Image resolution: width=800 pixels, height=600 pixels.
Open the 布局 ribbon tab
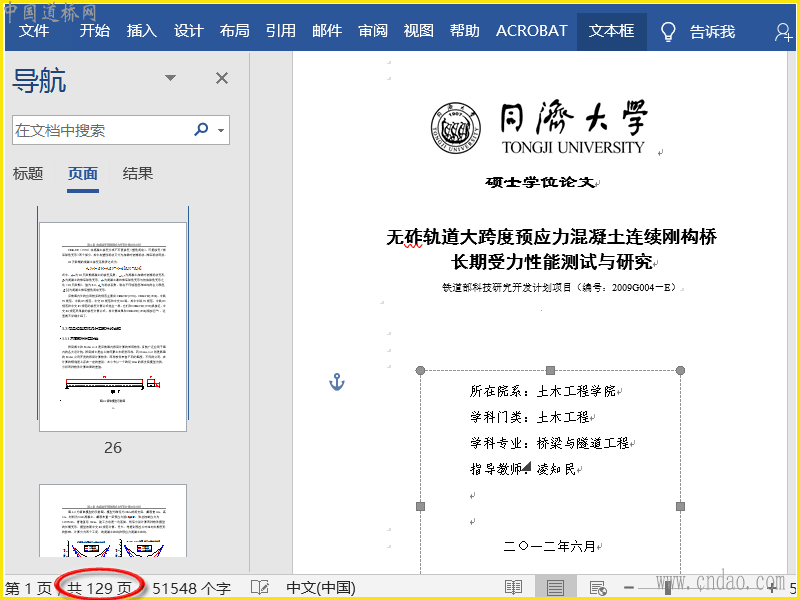coord(235,31)
